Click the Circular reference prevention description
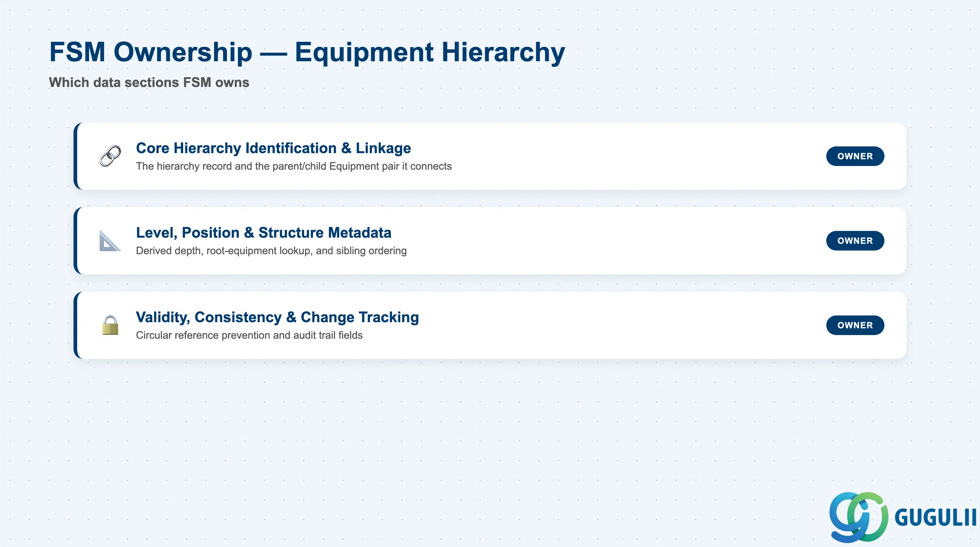This screenshot has height=547, width=980. point(249,335)
